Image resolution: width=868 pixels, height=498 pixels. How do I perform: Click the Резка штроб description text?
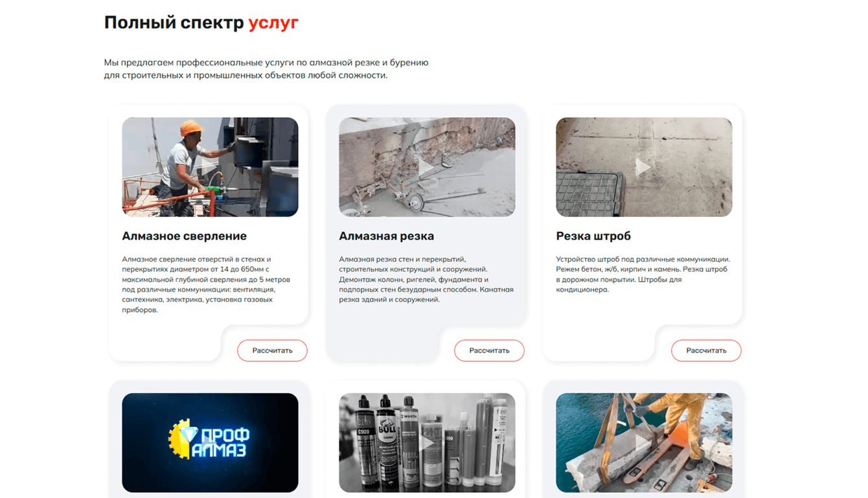tap(643, 274)
